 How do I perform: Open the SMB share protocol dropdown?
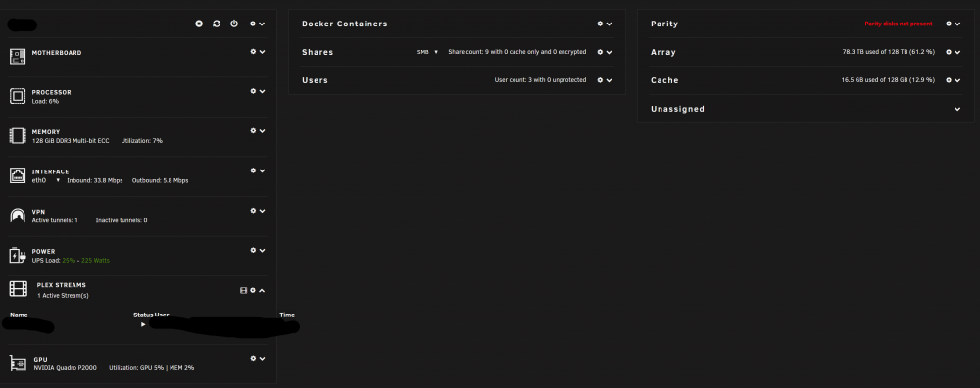[427, 52]
